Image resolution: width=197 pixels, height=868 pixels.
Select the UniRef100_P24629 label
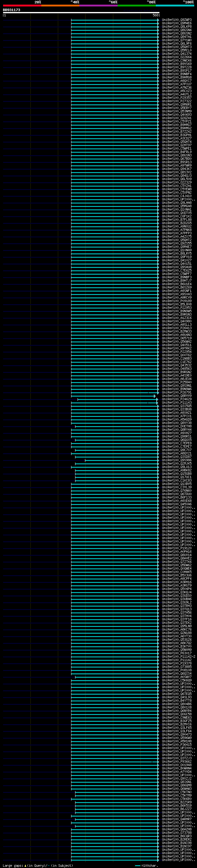coord(177,399)
